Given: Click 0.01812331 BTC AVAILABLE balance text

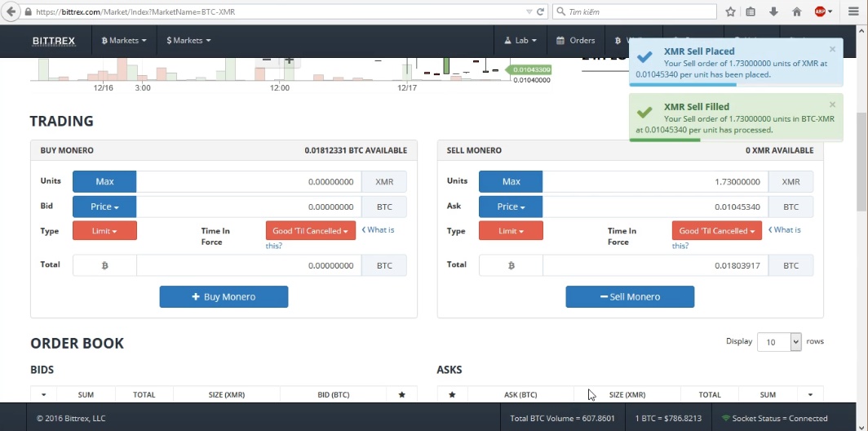Looking at the screenshot, I should tap(356, 150).
